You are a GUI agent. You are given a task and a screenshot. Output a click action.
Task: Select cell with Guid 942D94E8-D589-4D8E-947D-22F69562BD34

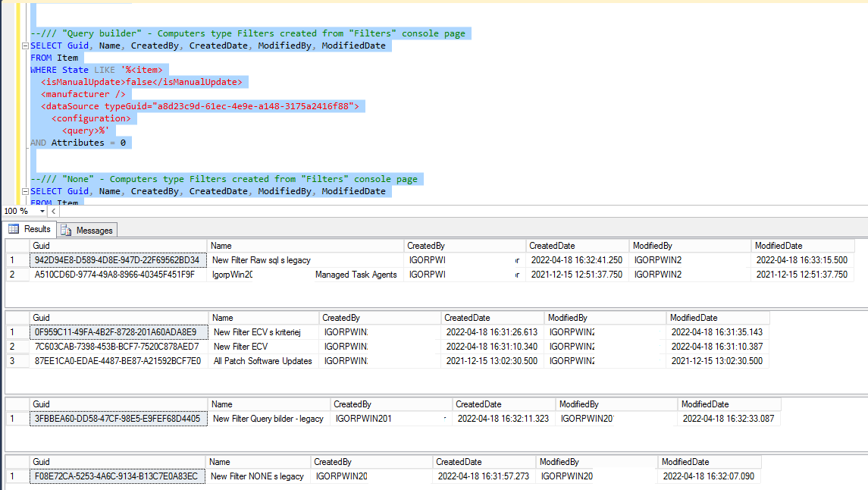(x=118, y=260)
